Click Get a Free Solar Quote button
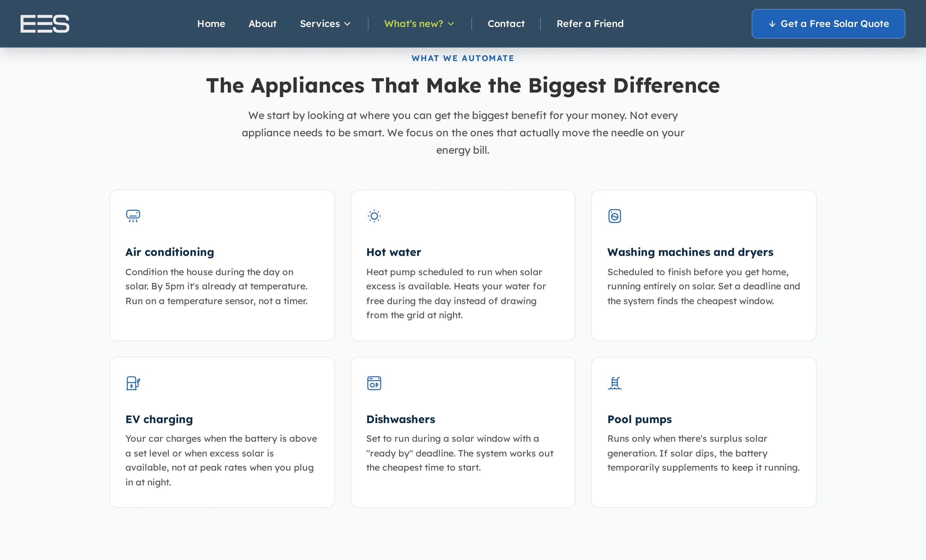 828,24
